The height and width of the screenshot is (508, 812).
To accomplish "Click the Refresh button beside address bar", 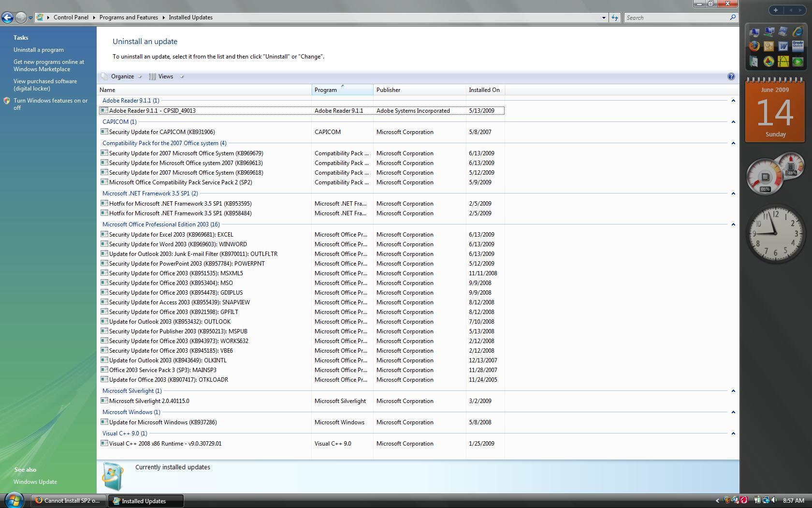I will coord(614,17).
